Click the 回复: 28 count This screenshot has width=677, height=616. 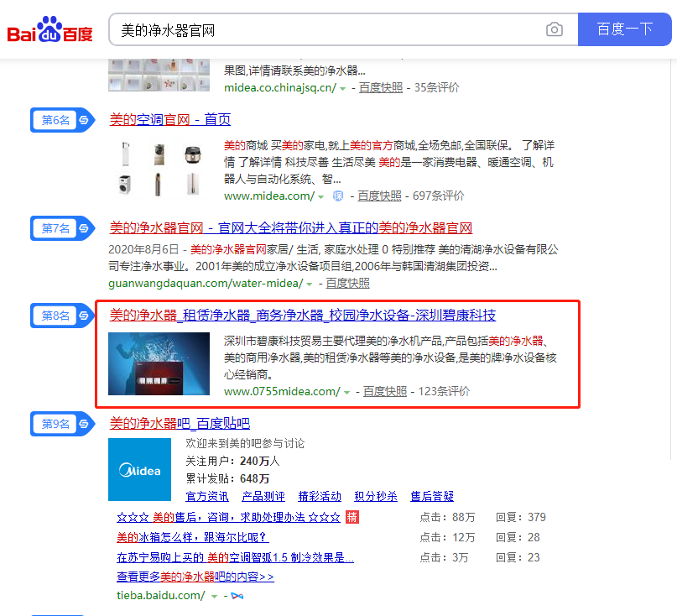[518, 537]
